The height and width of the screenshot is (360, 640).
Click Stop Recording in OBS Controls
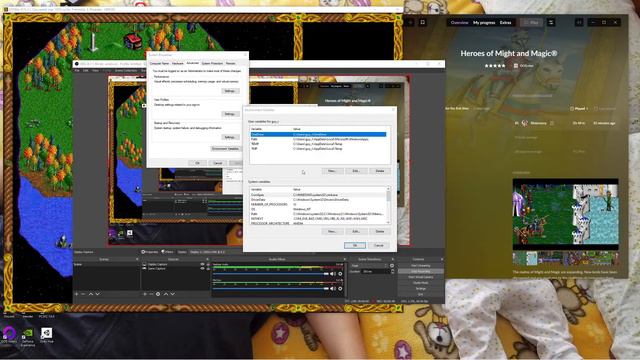(420, 271)
